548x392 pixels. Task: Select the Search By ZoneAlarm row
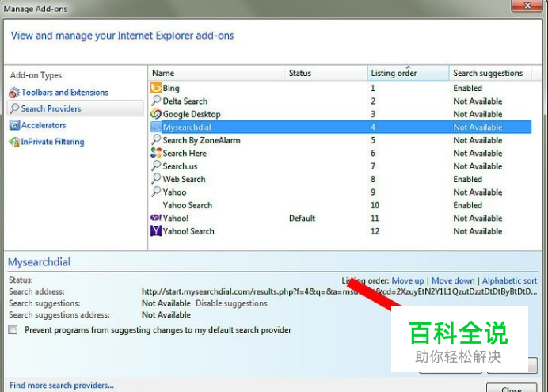pos(341,140)
